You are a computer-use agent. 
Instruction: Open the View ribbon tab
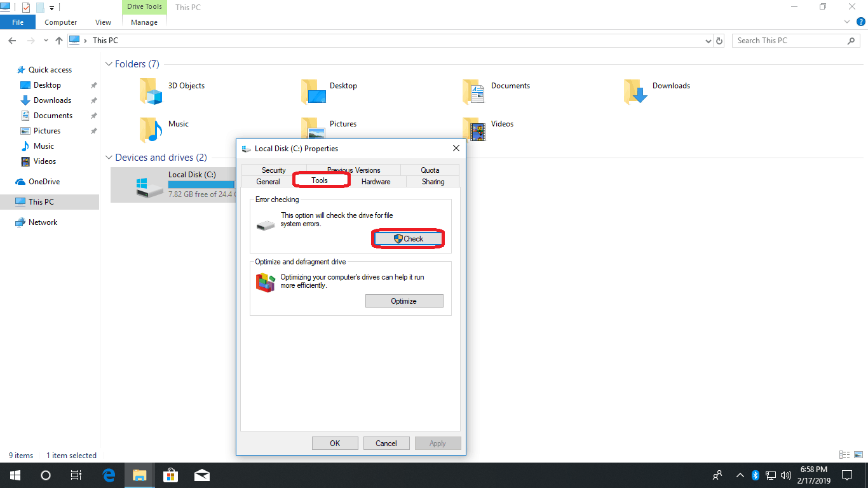[x=103, y=22]
